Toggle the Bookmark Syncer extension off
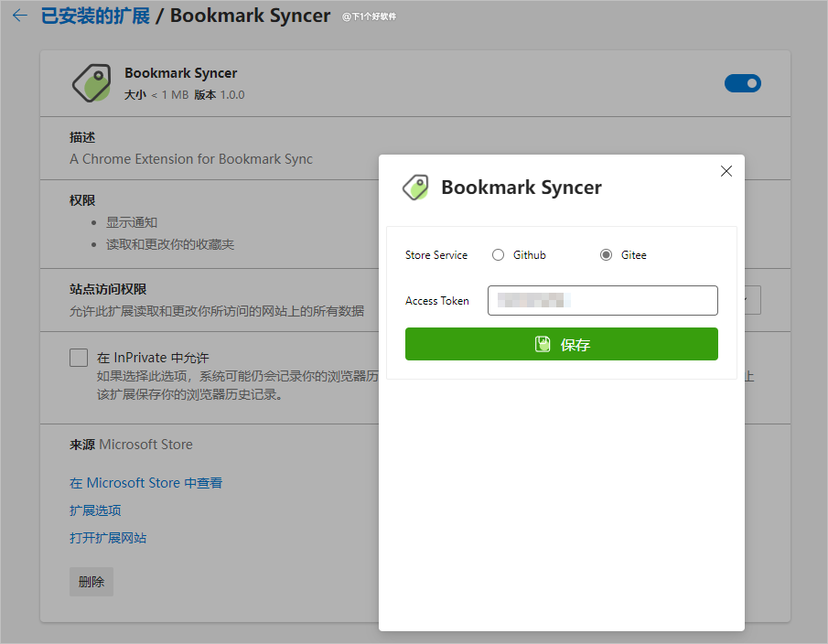This screenshot has height=644, width=828. [742, 83]
